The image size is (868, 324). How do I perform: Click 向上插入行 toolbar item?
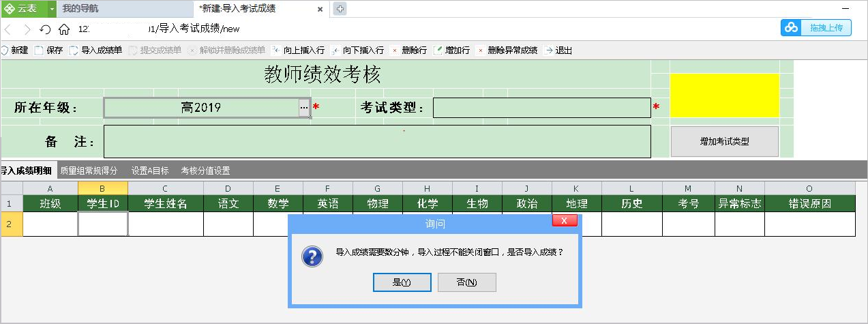point(299,50)
